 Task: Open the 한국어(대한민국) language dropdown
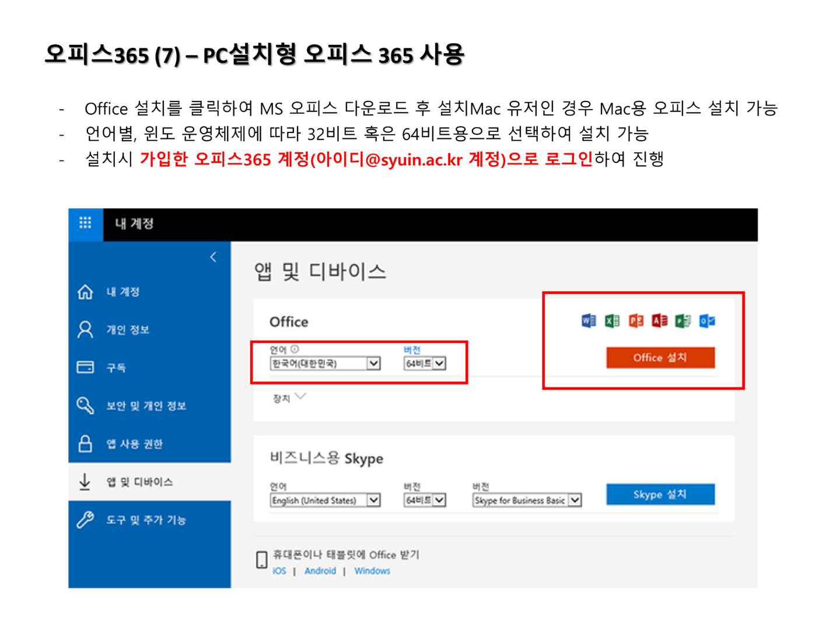pyautogui.click(x=325, y=363)
